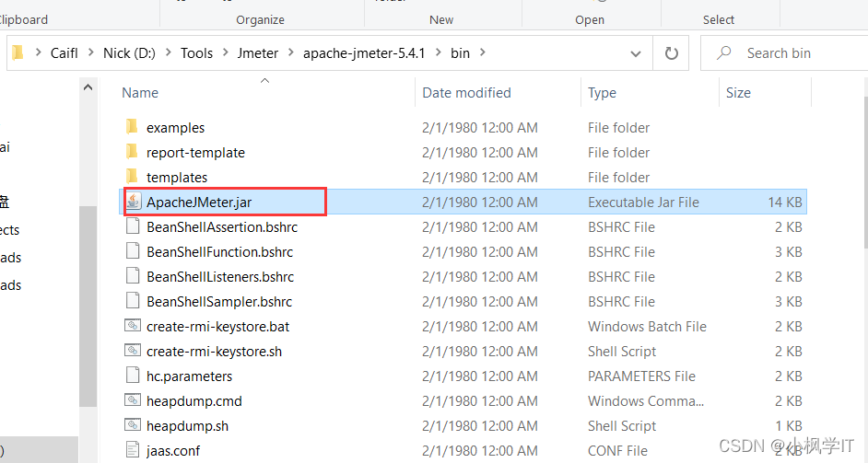Select ApacheJMeter.jar file name
This screenshot has height=463, width=868.
(x=199, y=203)
